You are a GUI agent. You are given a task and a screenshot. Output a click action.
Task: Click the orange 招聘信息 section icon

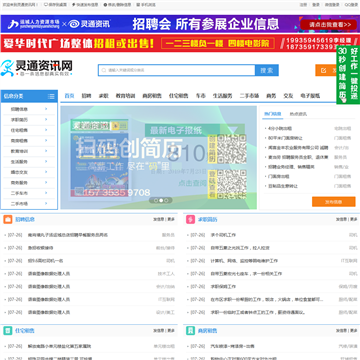pyautogui.click(x=8, y=219)
